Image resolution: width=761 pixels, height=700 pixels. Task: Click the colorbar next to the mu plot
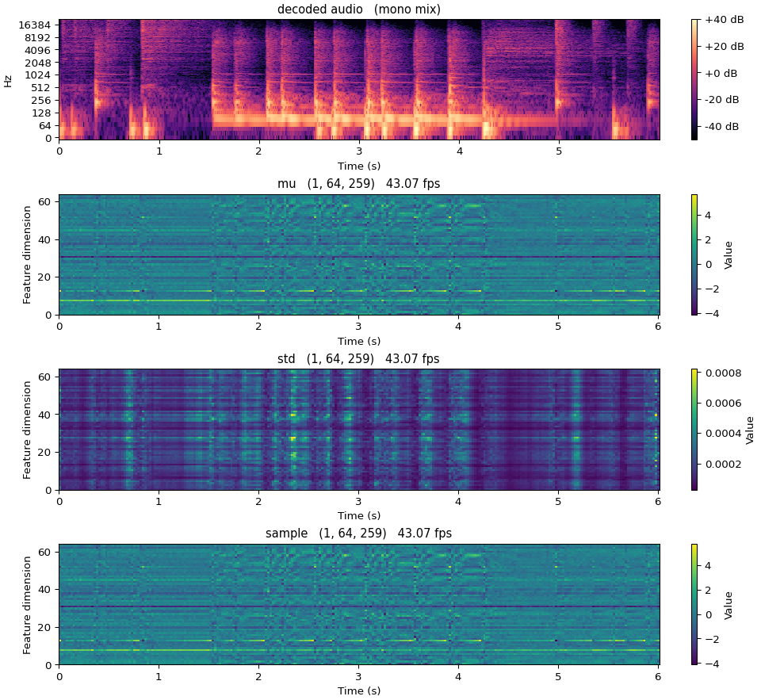point(694,254)
